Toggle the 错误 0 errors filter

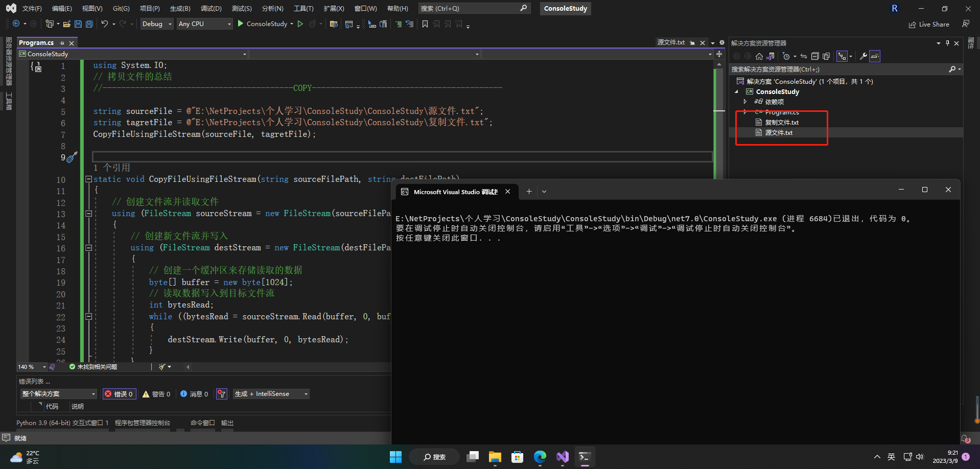coord(119,394)
